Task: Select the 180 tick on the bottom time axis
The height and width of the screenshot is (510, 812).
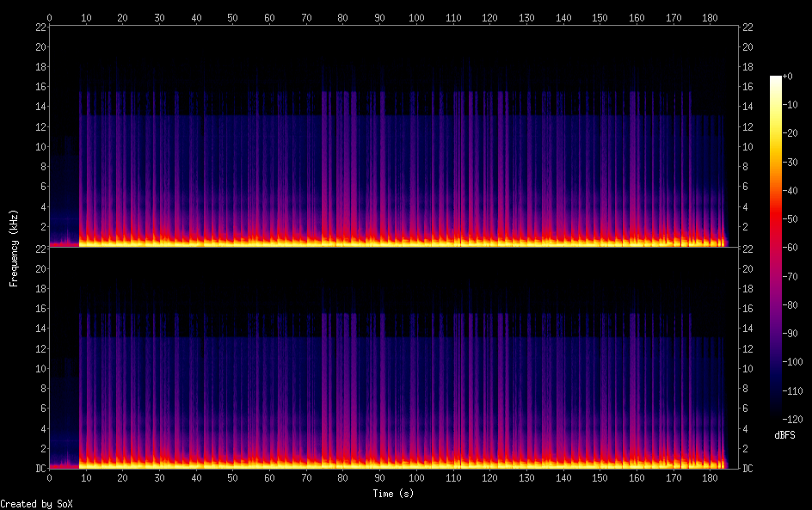Action: [710, 478]
